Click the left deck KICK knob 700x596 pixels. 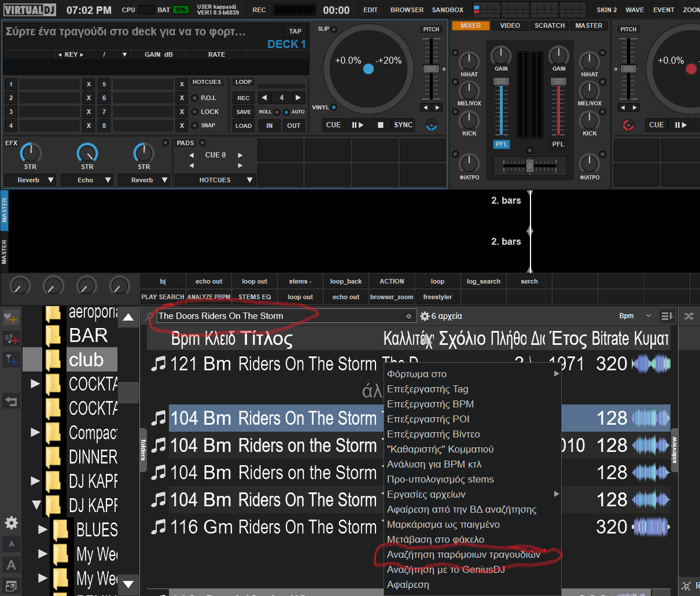coord(469,120)
